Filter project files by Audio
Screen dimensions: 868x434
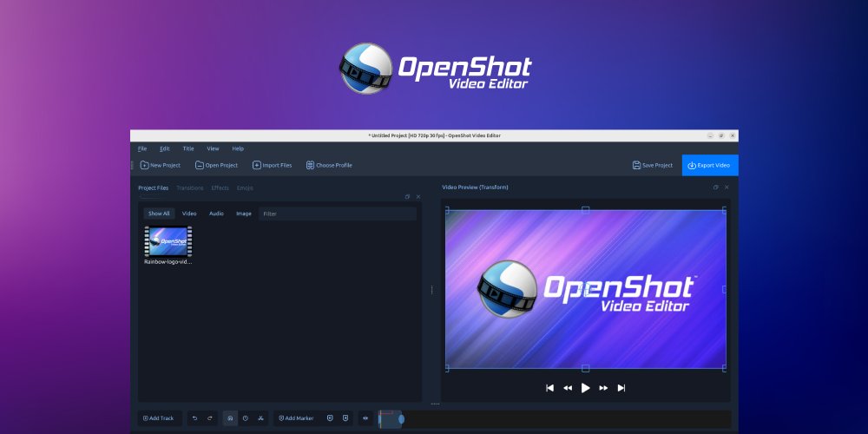(x=216, y=214)
